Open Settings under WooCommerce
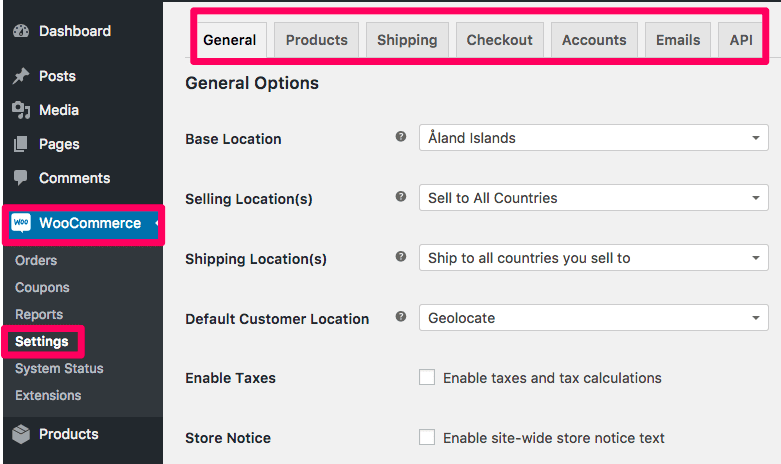The height and width of the screenshot is (464, 781). point(42,342)
